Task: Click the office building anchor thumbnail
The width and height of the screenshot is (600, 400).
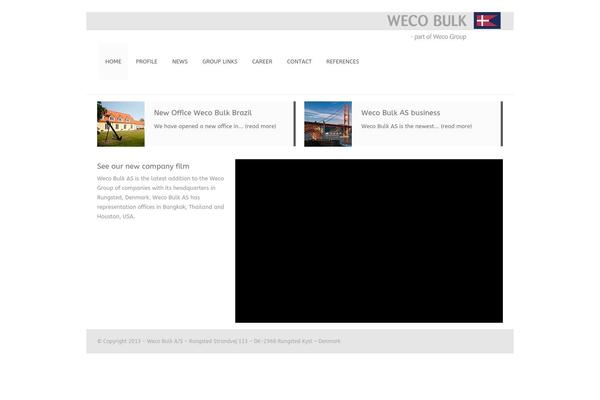Action: pos(121,124)
